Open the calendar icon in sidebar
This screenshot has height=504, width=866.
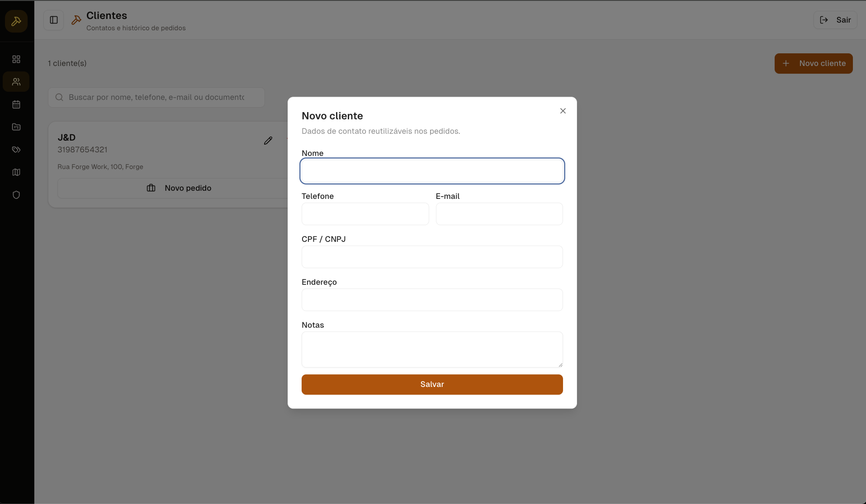tap(16, 104)
